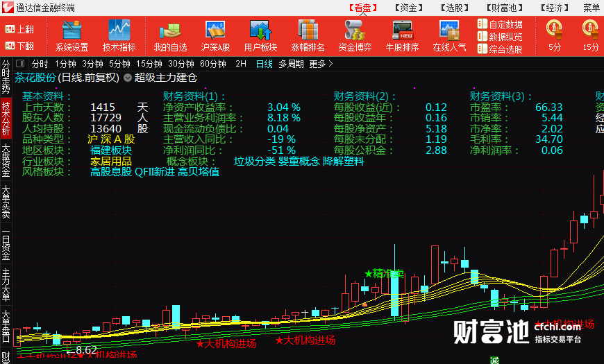Viewport: 604px width, 364px height.
Task: Open 数据纵览 data overview
Action: point(500,37)
